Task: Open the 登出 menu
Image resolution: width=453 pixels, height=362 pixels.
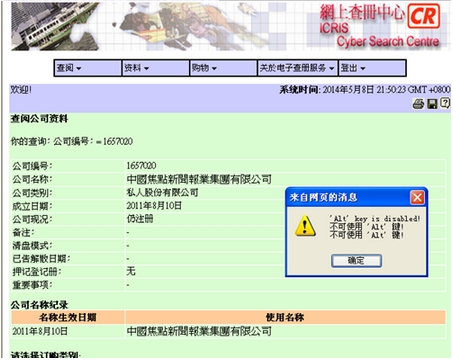Action: click(x=372, y=68)
